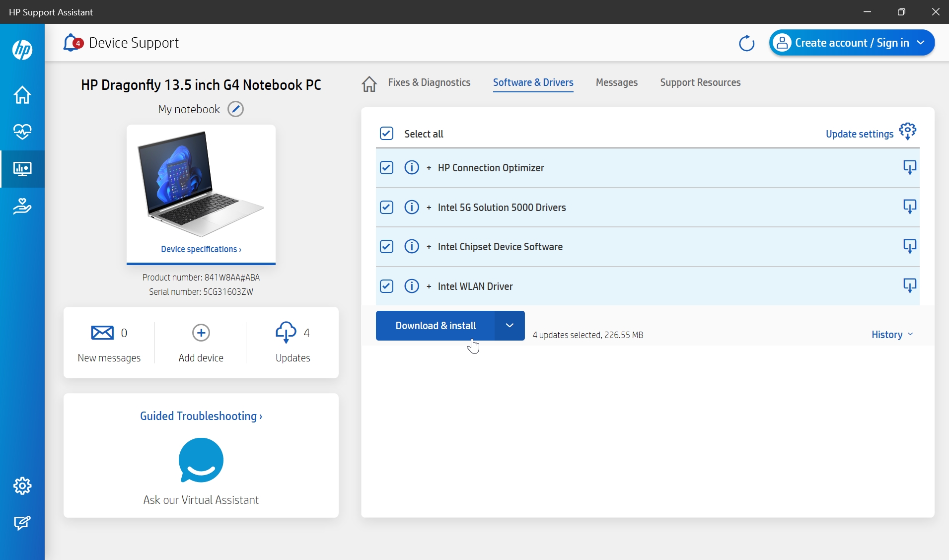Toggle the Intel Chipset Device Software checkbox

[x=386, y=246]
